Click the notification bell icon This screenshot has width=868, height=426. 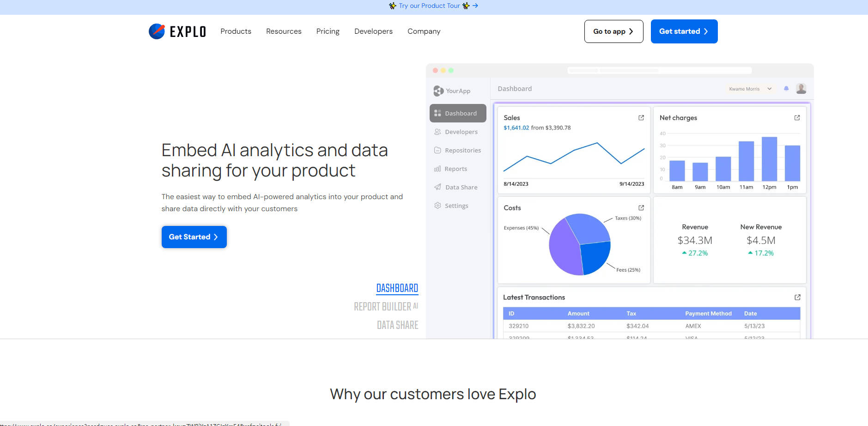(x=787, y=89)
